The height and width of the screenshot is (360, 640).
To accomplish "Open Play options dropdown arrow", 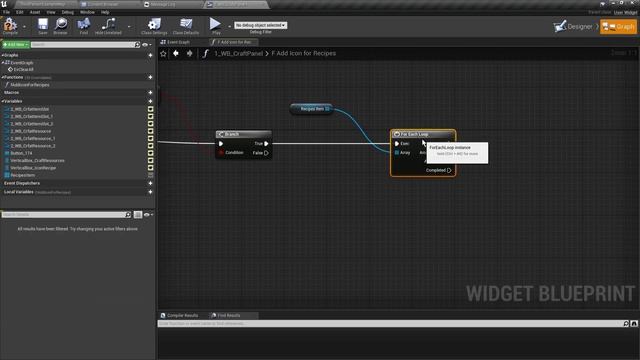I will pos(229,27).
